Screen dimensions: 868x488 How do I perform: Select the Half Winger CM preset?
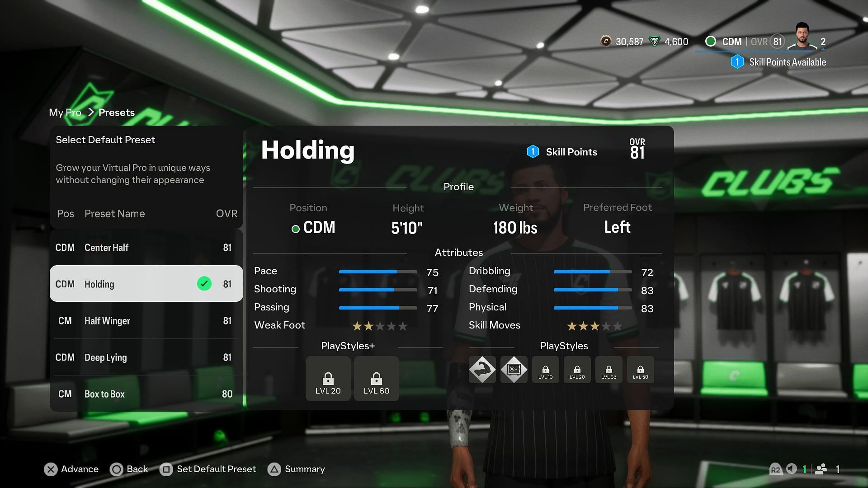point(146,320)
